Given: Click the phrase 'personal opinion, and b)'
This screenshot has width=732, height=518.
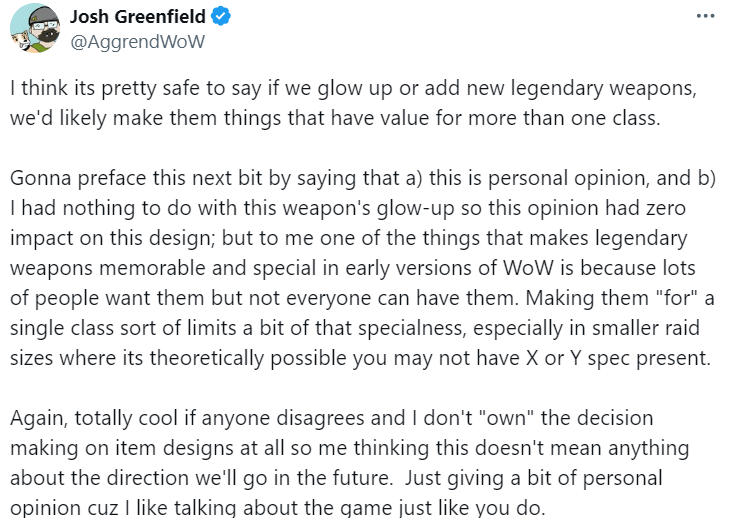Looking at the screenshot, I should 602,179.
